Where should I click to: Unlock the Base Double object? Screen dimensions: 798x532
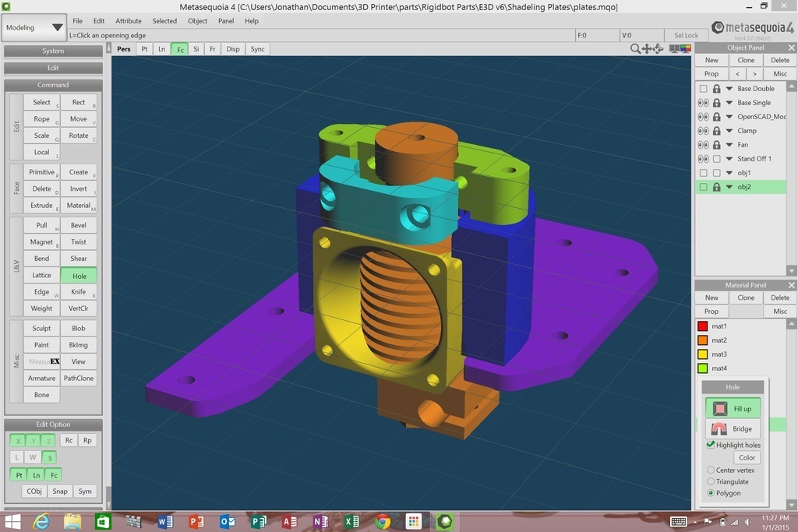[715, 88]
